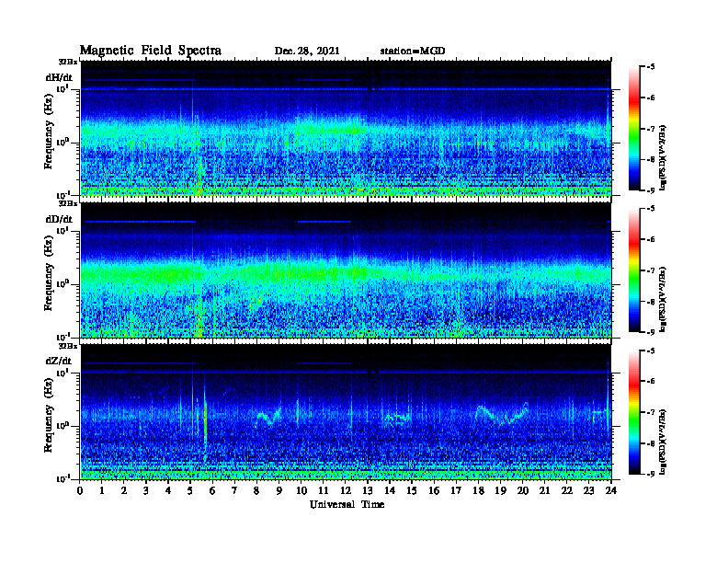Click the "-5" label on dZ/dt color bar
Image resolution: width=728 pixels, height=563 pixels.
[650, 350]
